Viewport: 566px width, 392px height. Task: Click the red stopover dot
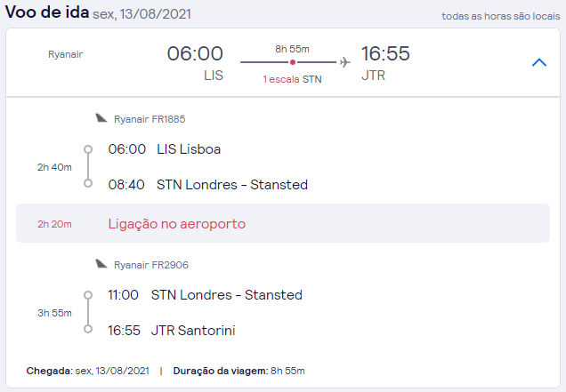click(293, 62)
